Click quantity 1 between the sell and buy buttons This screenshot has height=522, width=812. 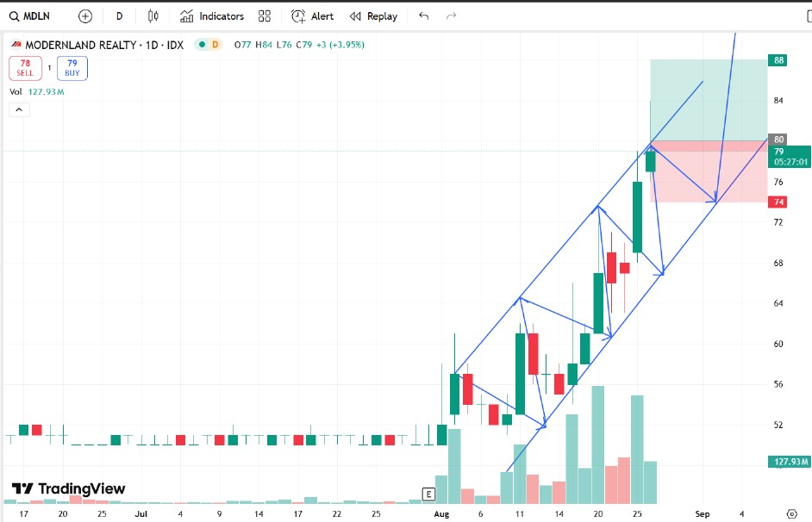point(49,68)
